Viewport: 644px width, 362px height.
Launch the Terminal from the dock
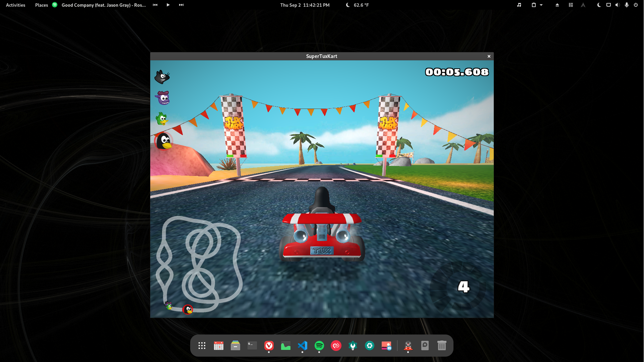pyautogui.click(x=252, y=346)
